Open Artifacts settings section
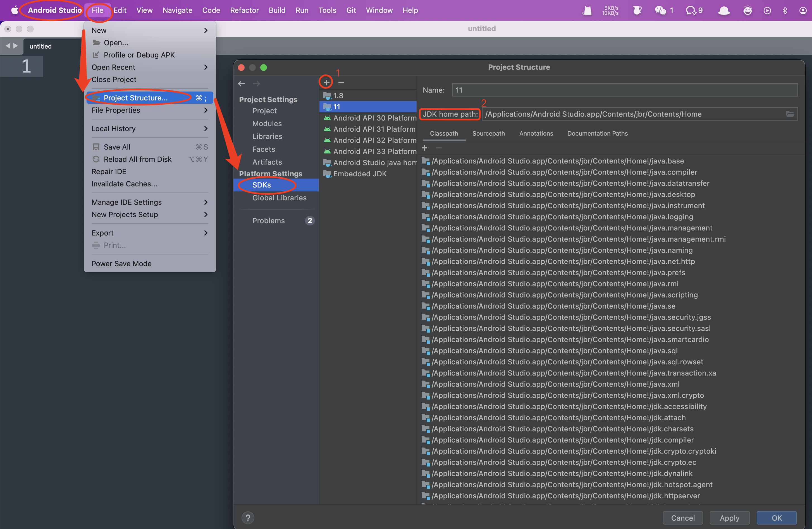 tap(267, 162)
